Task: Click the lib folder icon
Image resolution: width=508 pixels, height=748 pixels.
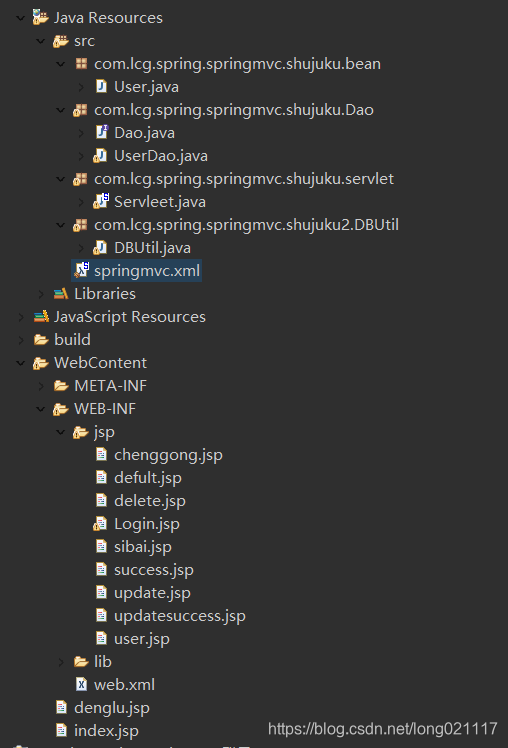Action: tap(81, 662)
